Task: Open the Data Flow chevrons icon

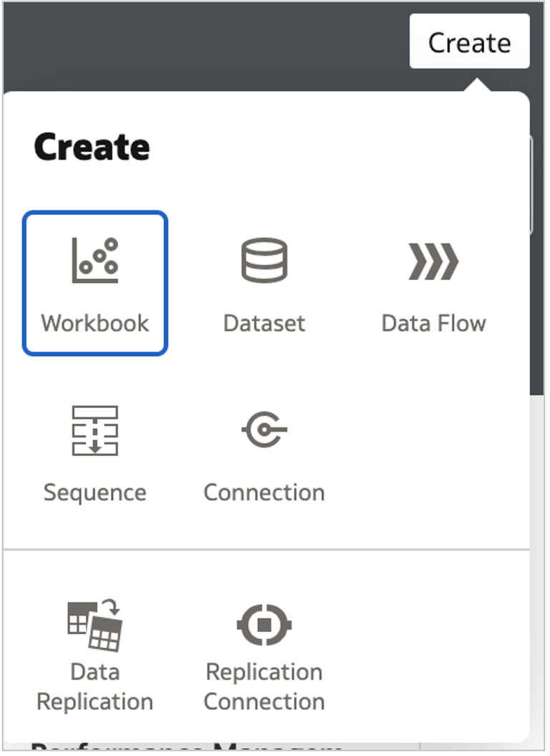Action: [434, 261]
